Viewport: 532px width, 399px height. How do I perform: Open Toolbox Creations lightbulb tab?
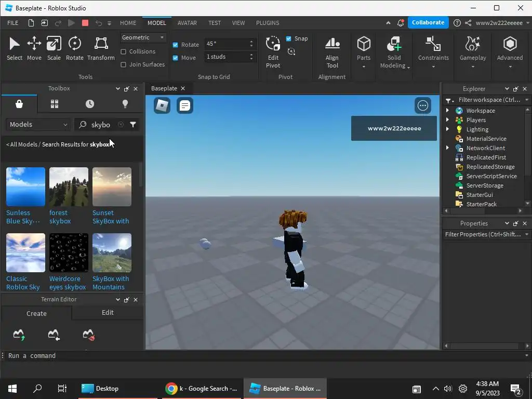click(x=125, y=104)
